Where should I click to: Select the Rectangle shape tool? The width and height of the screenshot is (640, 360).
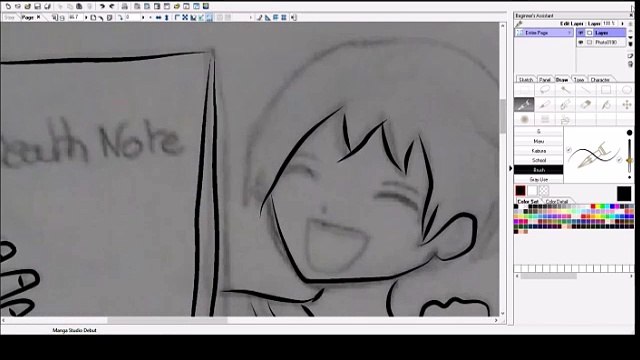(606, 90)
